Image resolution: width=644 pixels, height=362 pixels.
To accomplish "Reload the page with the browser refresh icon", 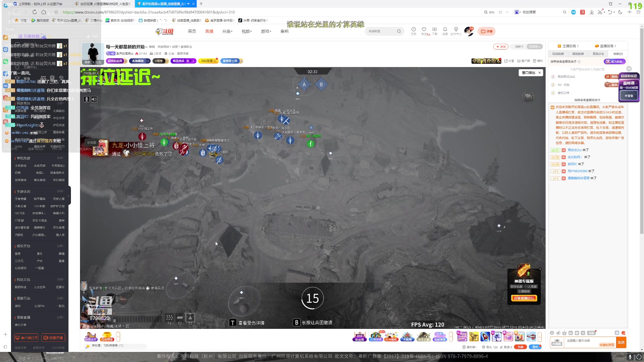I will coord(35,12).
